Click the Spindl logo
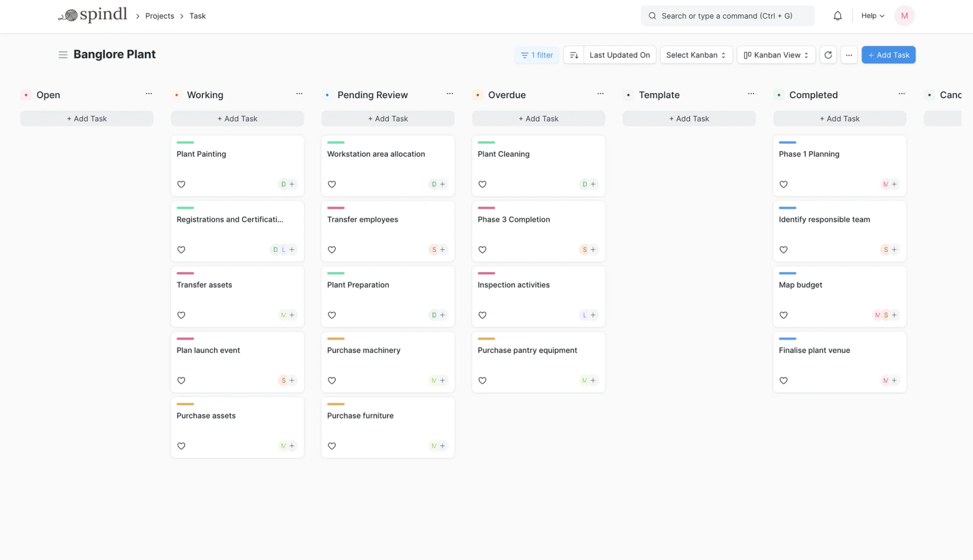The image size is (973, 560). coord(93,15)
